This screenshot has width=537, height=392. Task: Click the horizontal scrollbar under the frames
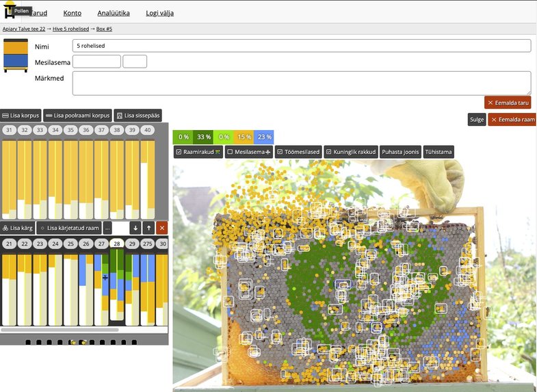click(60, 330)
